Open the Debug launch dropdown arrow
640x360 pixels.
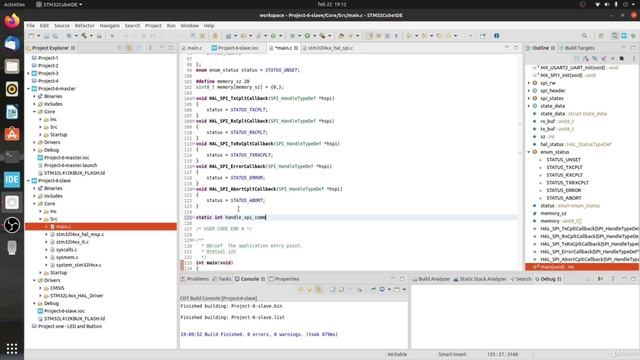[300, 36]
